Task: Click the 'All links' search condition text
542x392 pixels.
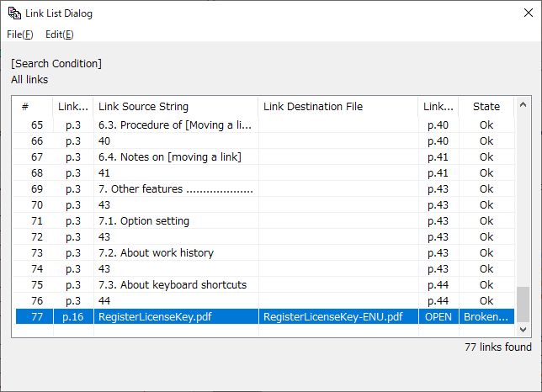Action: 29,80
